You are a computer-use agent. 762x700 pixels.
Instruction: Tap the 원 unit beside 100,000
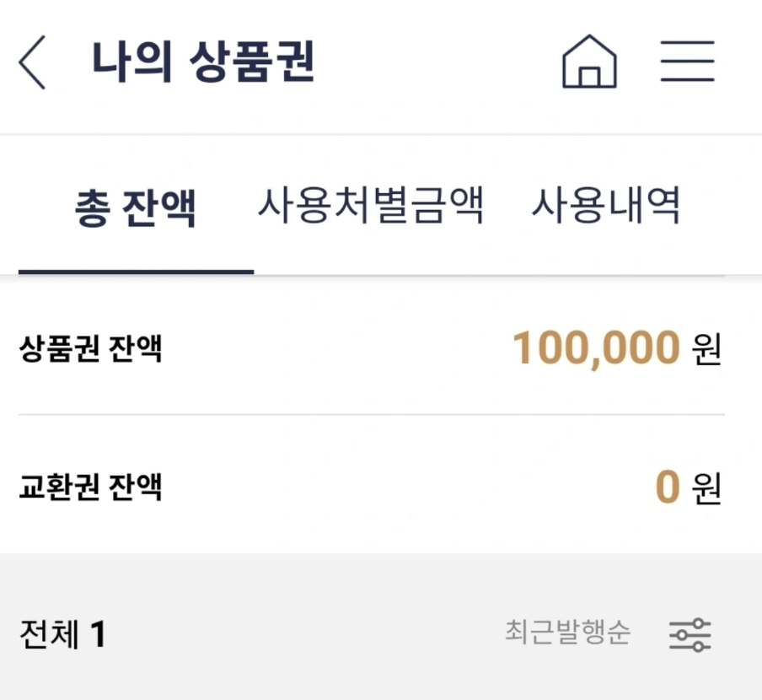pos(706,349)
